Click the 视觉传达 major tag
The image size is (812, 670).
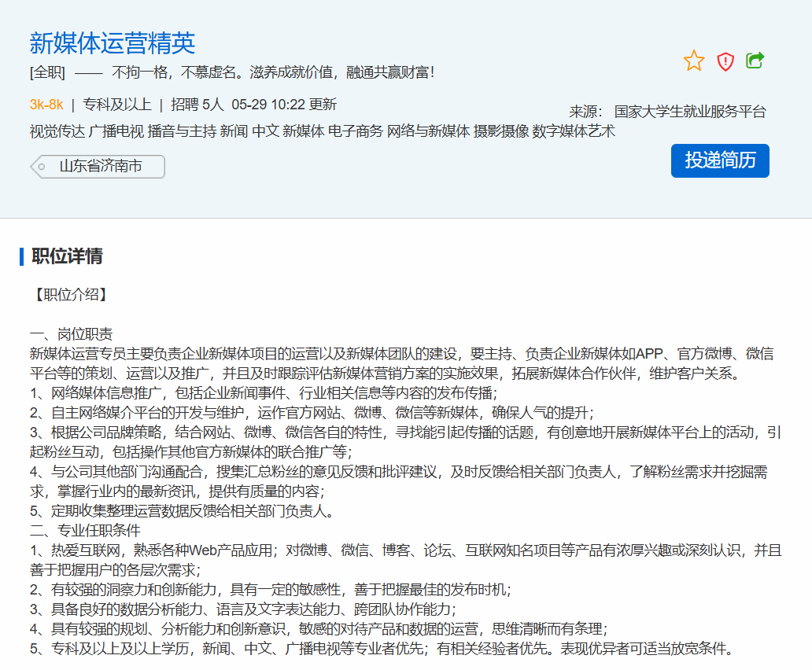(x=57, y=131)
